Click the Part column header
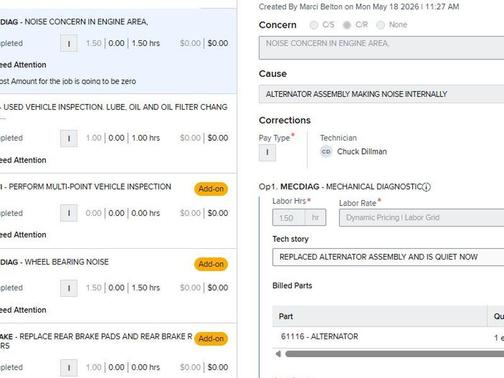 380,316
